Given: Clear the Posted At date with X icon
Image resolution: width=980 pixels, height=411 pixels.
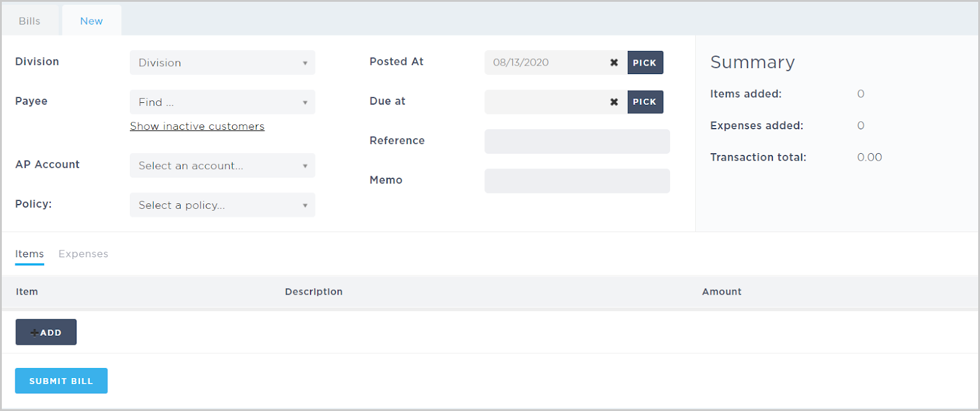Looking at the screenshot, I should point(614,62).
